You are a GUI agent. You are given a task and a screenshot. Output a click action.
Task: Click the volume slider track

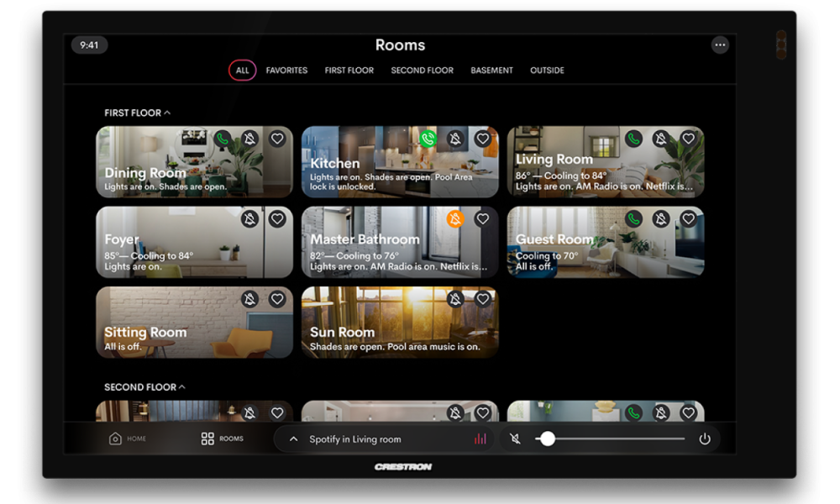pos(622,438)
